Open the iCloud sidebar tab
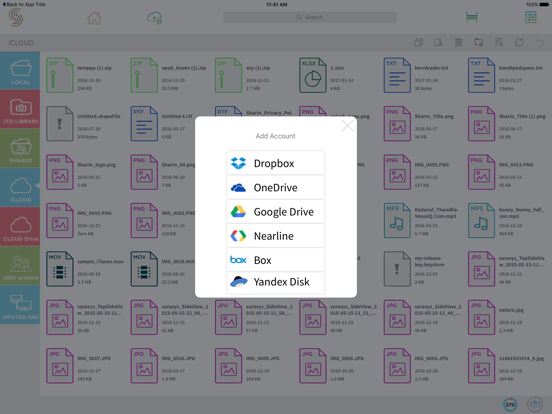Image resolution: width=552 pixels, height=414 pixels. click(x=20, y=187)
